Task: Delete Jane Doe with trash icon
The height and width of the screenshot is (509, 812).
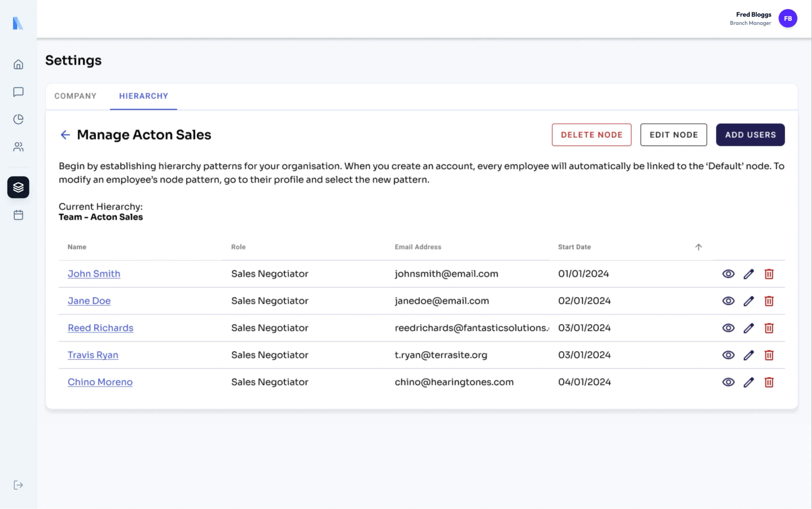Action: [769, 301]
